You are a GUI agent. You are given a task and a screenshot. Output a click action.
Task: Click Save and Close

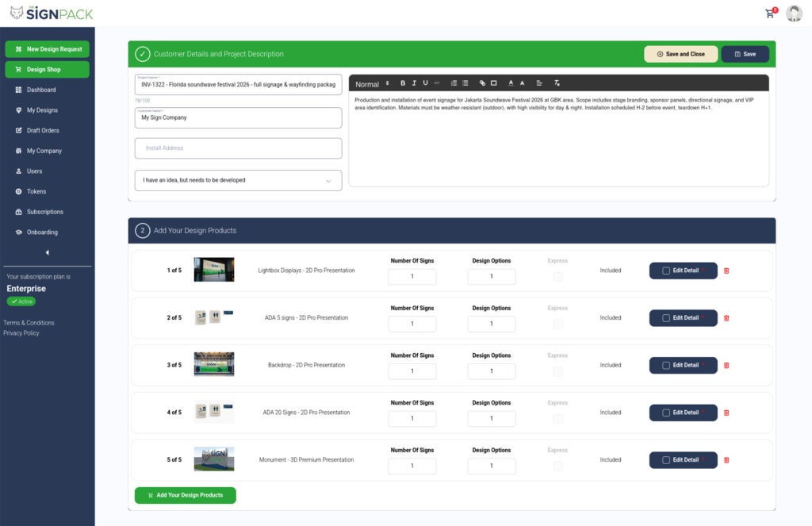680,54
